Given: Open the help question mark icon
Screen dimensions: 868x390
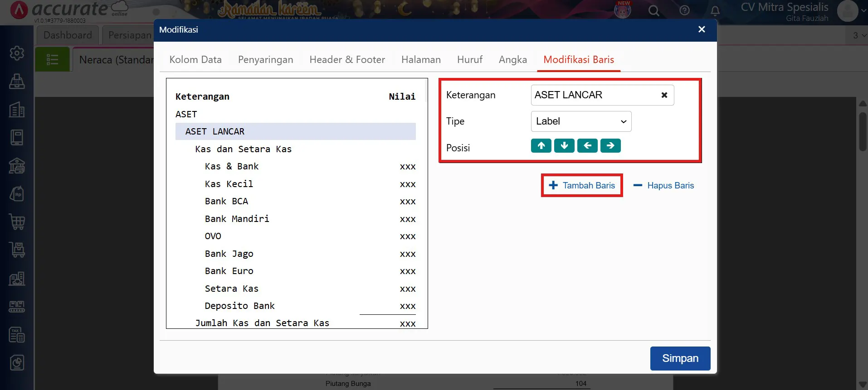Looking at the screenshot, I should [x=684, y=10].
